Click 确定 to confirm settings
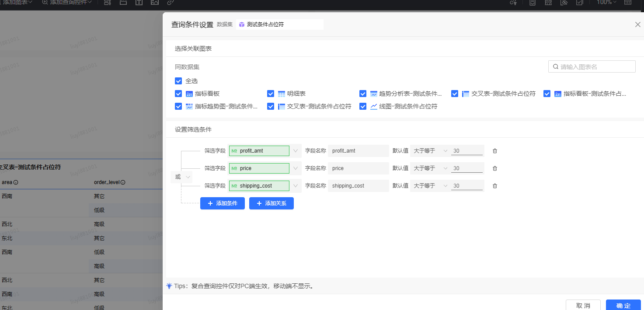 coord(623,305)
